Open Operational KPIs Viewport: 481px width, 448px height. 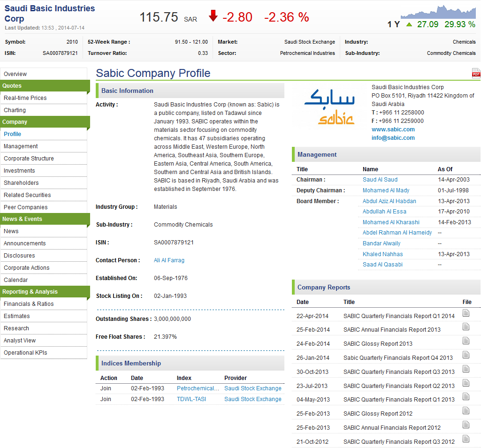pyautogui.click(x=44, y=353)
